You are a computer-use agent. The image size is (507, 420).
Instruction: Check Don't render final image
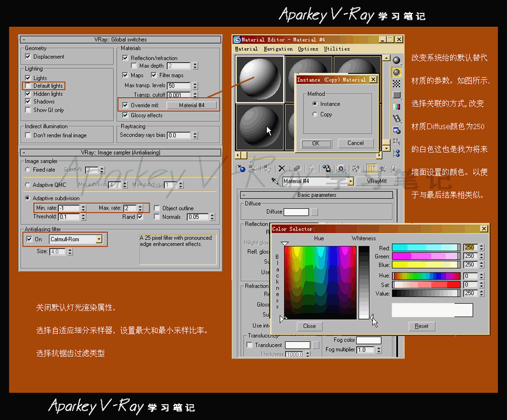[x=28, y=135]
